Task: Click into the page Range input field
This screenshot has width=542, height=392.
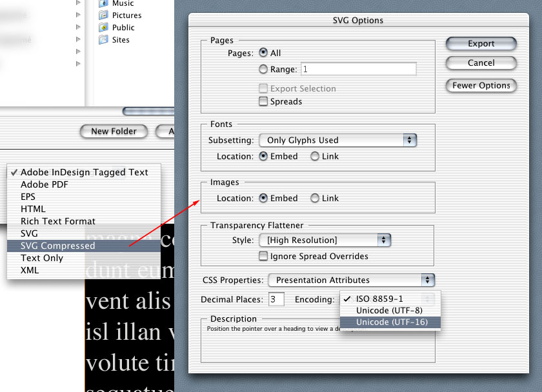Action: click(x=359, y=69)
